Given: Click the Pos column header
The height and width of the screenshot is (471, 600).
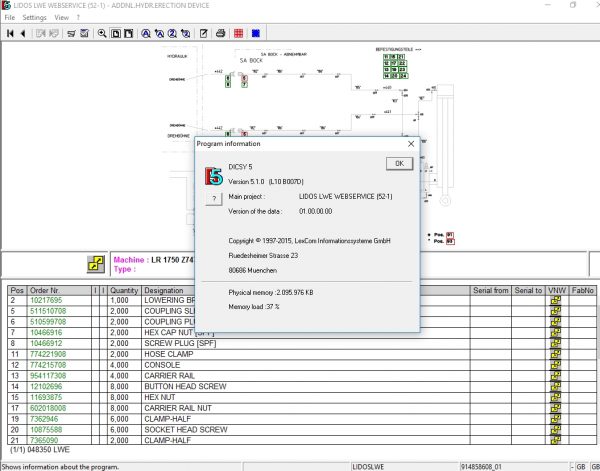Looking at the screenshot, I should click(17, 290).
